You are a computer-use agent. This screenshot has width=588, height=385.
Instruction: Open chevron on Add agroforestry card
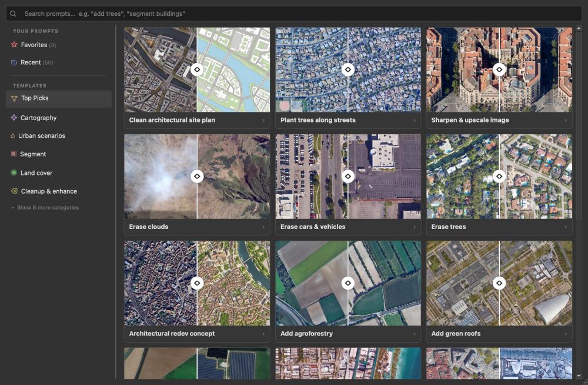(415, 334)
